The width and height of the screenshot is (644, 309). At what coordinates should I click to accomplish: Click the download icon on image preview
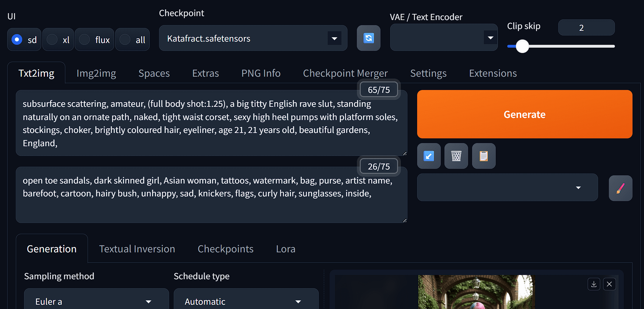pyautogui.click(x=594, y=284)
